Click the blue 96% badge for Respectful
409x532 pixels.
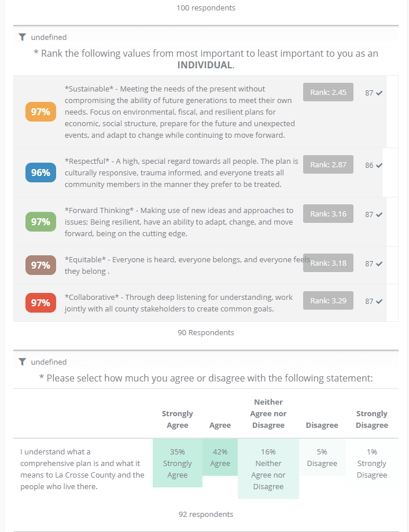tap(40, 173)
